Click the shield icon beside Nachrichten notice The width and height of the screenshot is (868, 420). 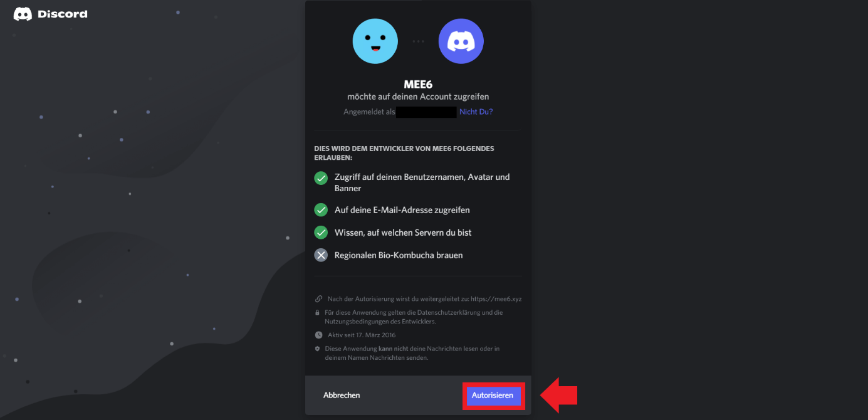[x=318, y=349]
